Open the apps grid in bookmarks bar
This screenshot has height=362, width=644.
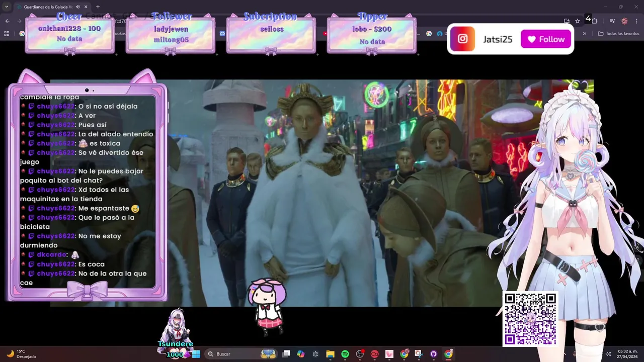tap(7, 34)
